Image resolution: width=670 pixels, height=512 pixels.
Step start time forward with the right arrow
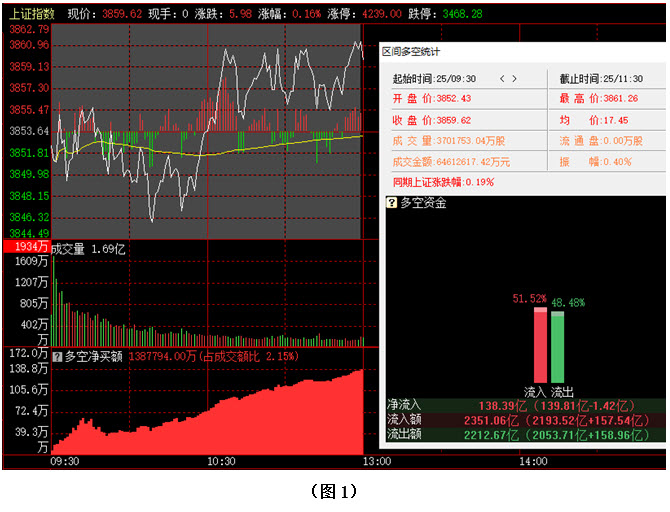tap(514, 79)
